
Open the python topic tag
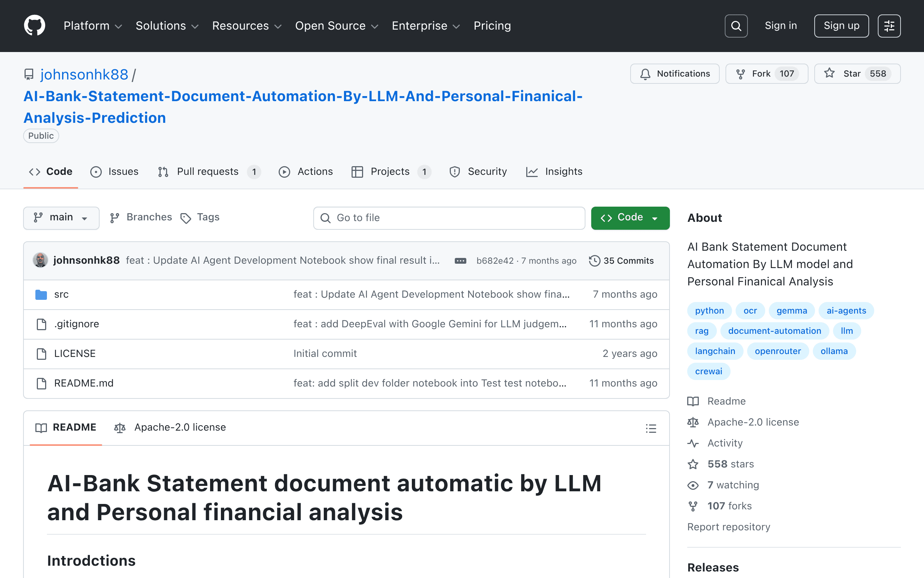point(709,311)
